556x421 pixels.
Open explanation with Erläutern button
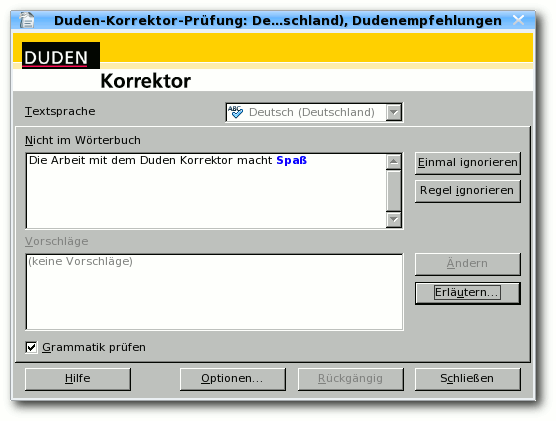[x=468, y=293]
